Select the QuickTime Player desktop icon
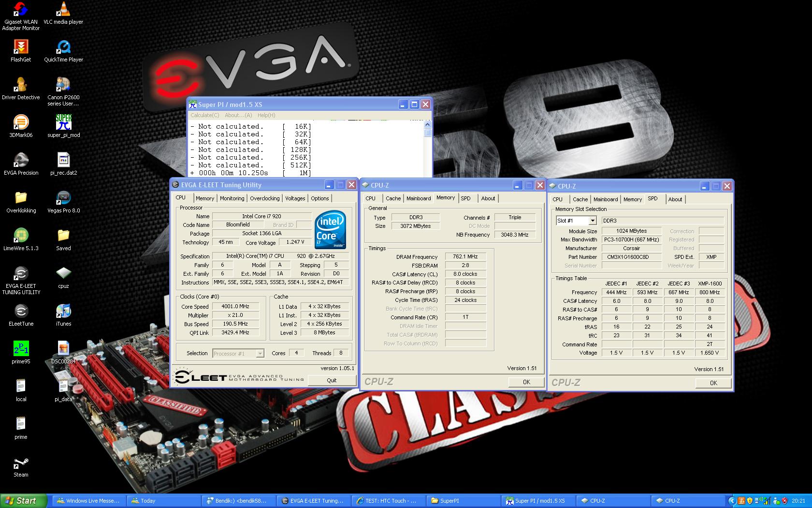The image size is (812, 508). point(63,51)
